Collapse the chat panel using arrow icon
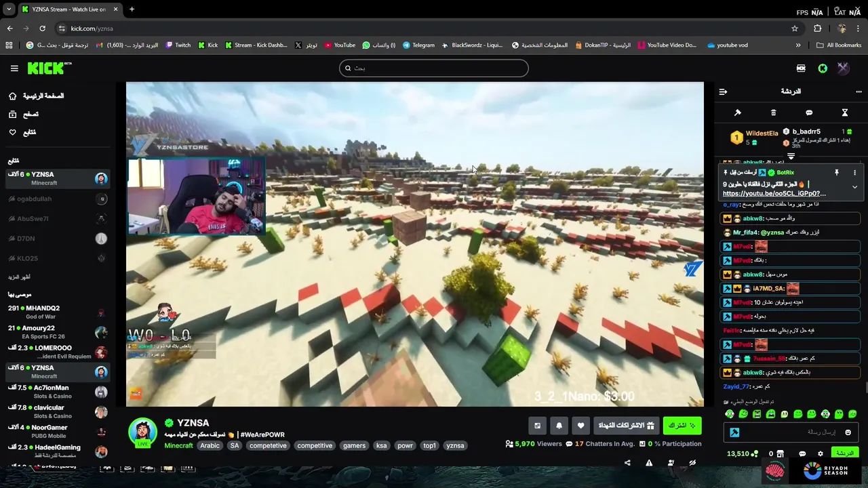The image size is (868, 488). pyautogui.click(x=723, y=91)
